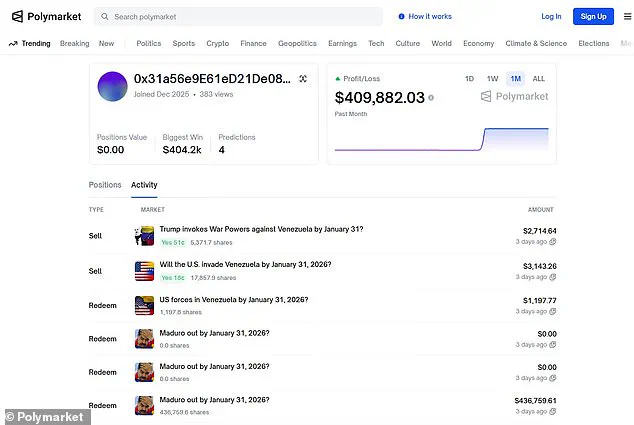
Task: Select the 1W time range
Action: (x=492, y=79)
